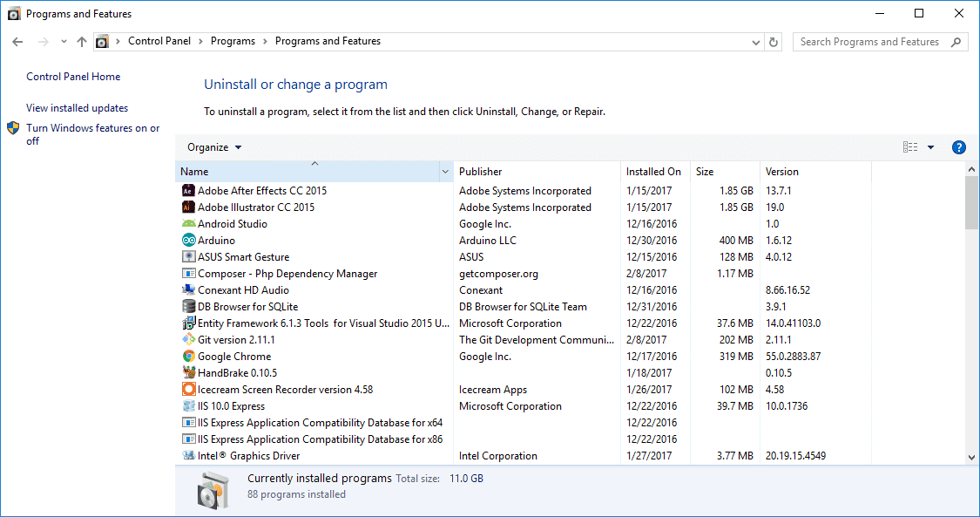Expand the chevron before Control Panel breadcrumb
The height and width of the screenshot is (517, 980).
(118, 41)
